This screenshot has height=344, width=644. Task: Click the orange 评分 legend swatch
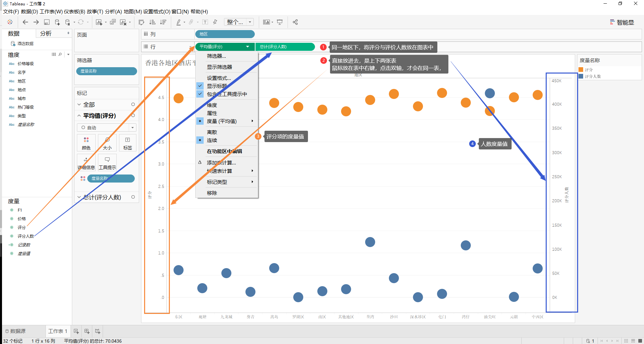tap(581, 70)
